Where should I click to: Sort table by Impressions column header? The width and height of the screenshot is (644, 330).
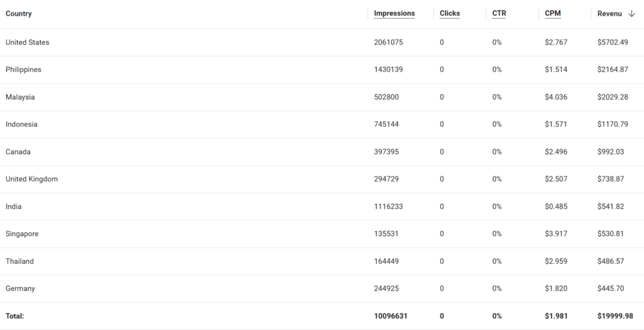point(394,14)
